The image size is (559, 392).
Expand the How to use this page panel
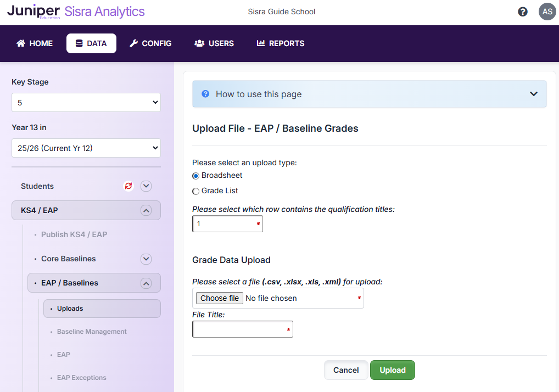[533, 94]
